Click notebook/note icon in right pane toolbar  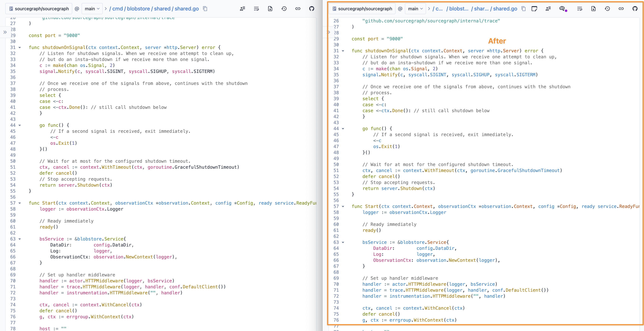[534, 9]
